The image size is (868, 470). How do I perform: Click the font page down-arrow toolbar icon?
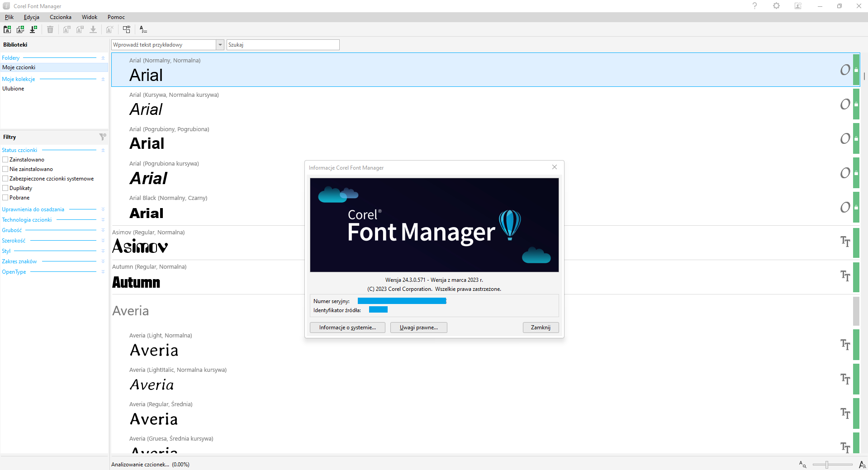point(67,29)
